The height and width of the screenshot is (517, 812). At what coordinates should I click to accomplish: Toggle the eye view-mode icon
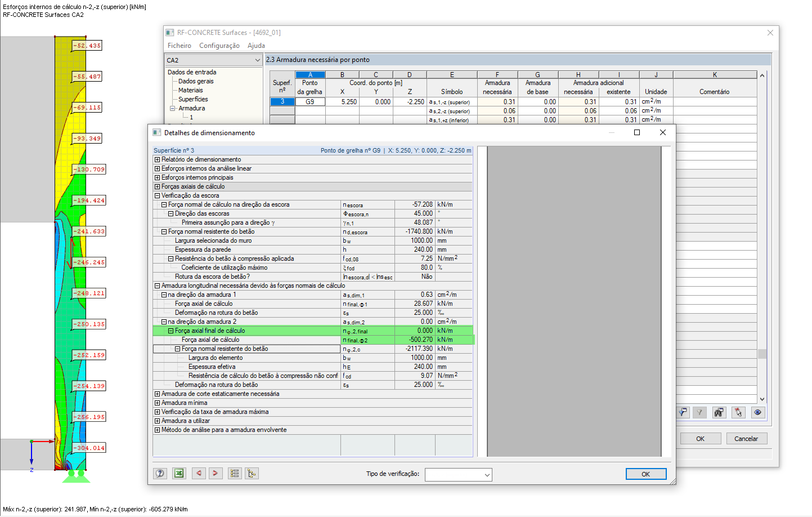coord(758,413)
